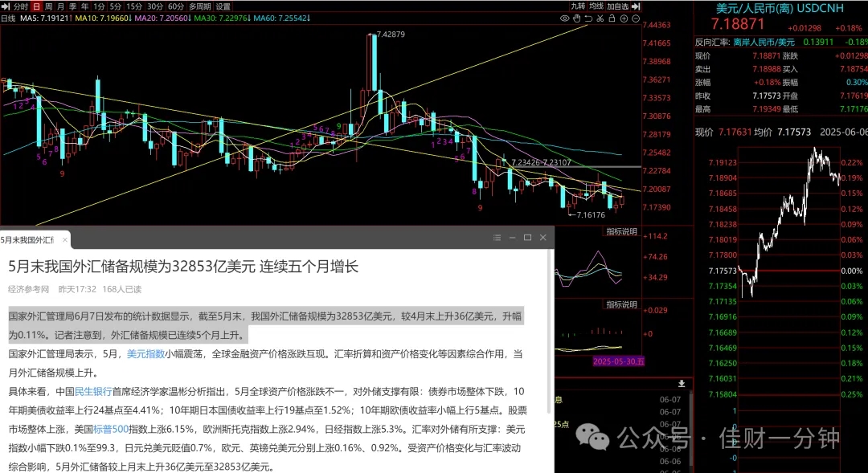
Task: Click 7.23426-7.23107 gap label on chart
Action: [x=541, y=163]
